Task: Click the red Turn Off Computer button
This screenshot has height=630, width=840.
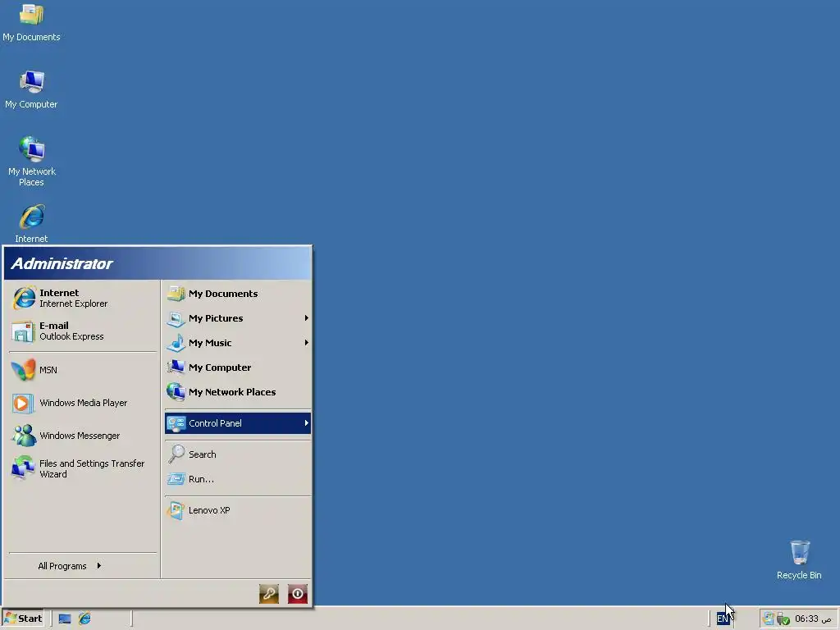Action: pyautogui.click(x=297, y=594)
